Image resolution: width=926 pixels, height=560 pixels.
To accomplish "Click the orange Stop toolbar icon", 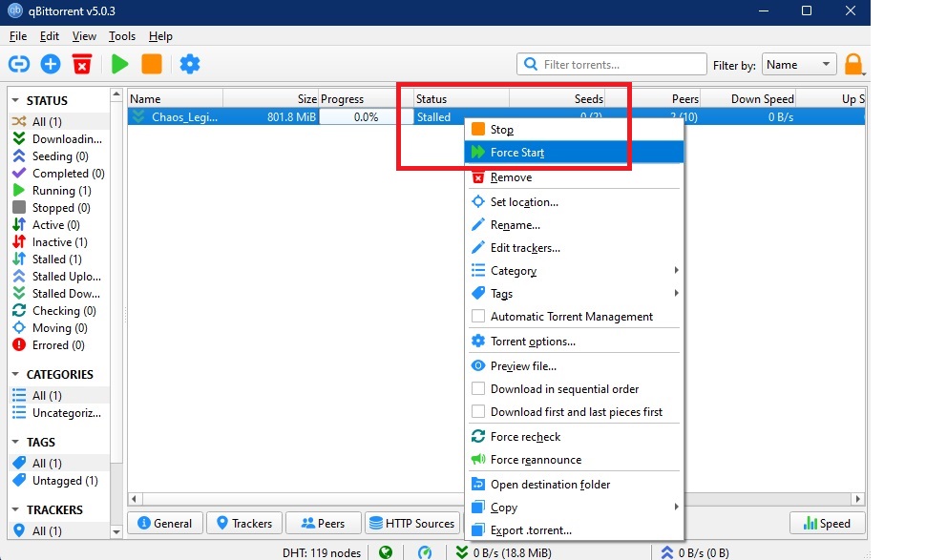I will click(152, 64).
